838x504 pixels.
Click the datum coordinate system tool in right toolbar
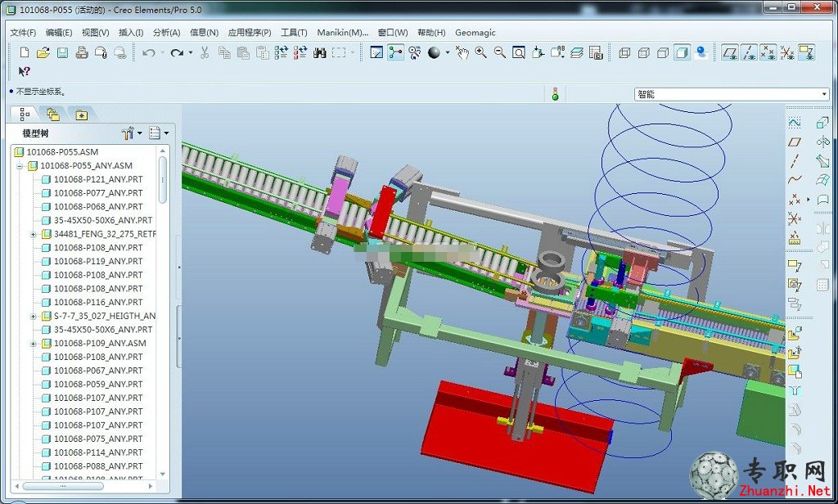[795, 218]
